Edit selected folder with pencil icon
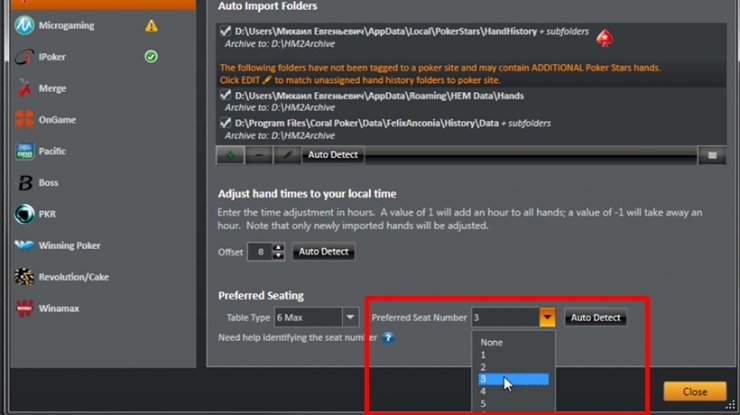 point(287,155)
